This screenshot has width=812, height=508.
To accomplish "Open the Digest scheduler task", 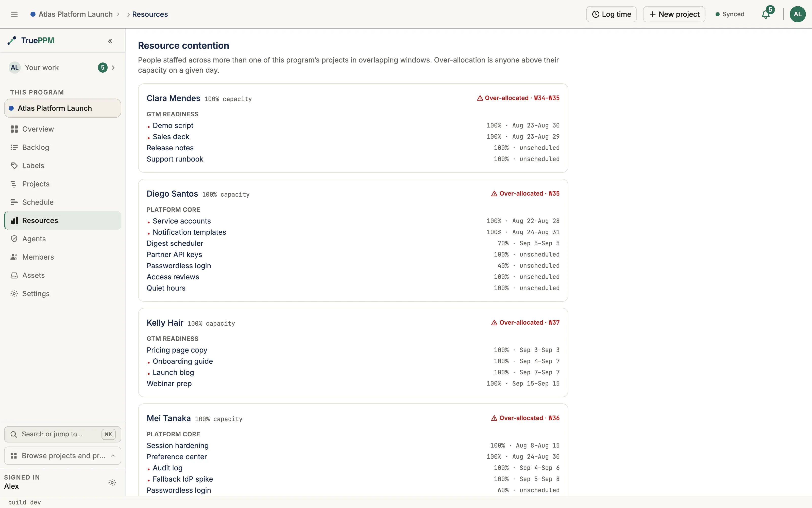I will (175, 243).
